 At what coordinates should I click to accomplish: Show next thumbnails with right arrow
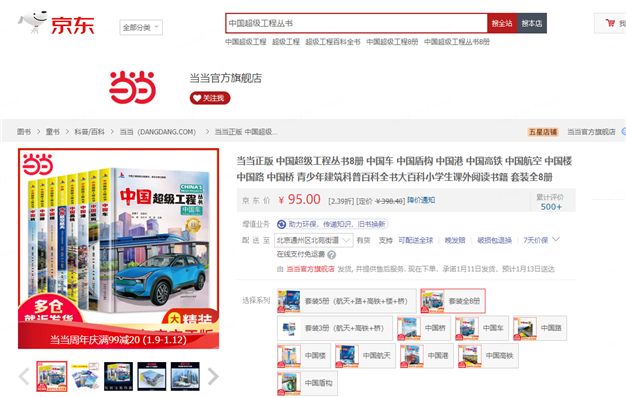click(213, 376)
